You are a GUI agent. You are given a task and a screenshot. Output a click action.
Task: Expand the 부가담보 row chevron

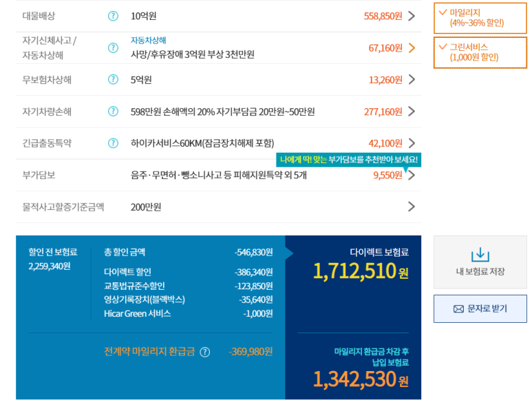coord(412,175)
